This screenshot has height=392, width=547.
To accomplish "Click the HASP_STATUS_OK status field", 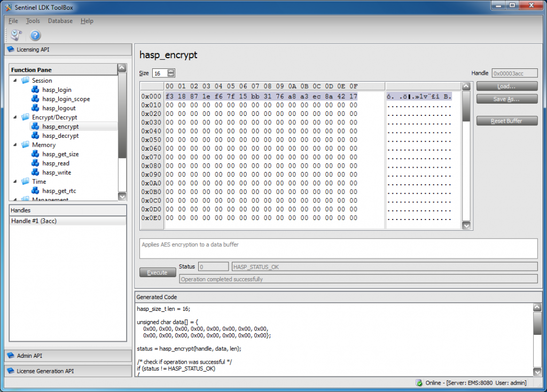I will point(385,267).
